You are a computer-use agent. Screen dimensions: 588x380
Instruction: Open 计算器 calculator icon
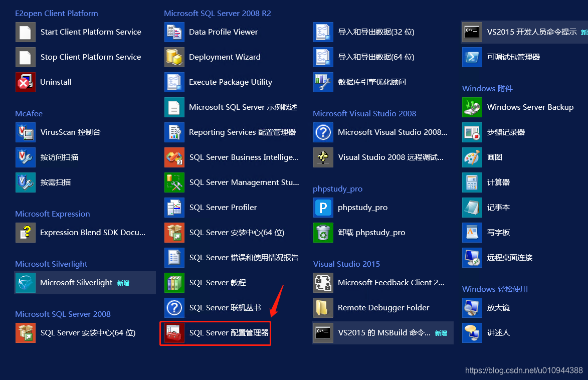point(472,182)
